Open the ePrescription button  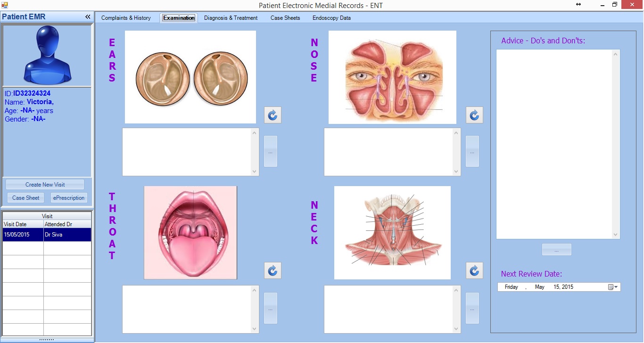pyautogui.click(x=69, y=198)
